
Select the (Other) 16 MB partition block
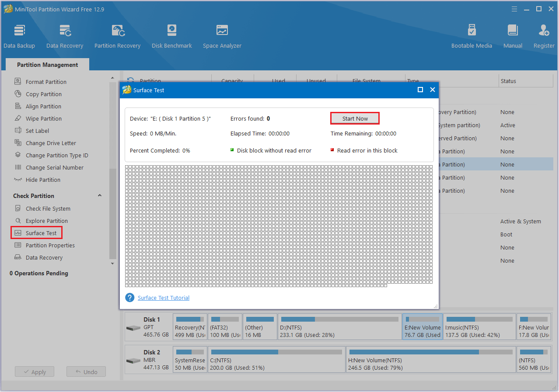tap(260, 326)
